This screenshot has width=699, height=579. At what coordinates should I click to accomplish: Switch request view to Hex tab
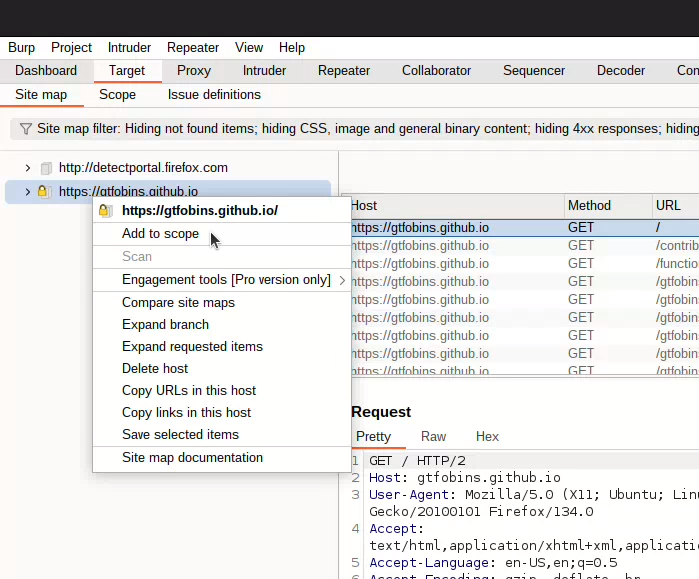click(487, 437)
